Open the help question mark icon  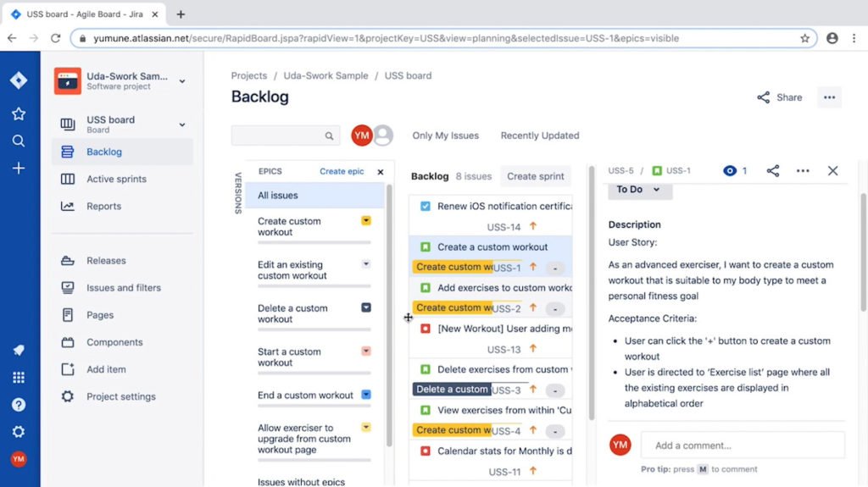[x=19, y=405]
